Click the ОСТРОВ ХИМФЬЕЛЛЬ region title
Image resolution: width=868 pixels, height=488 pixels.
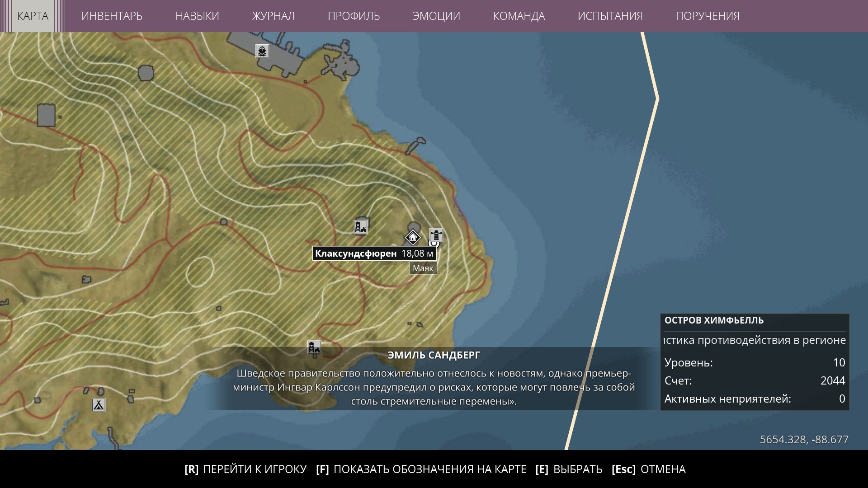pyautogui.click(x=714, y=320)
